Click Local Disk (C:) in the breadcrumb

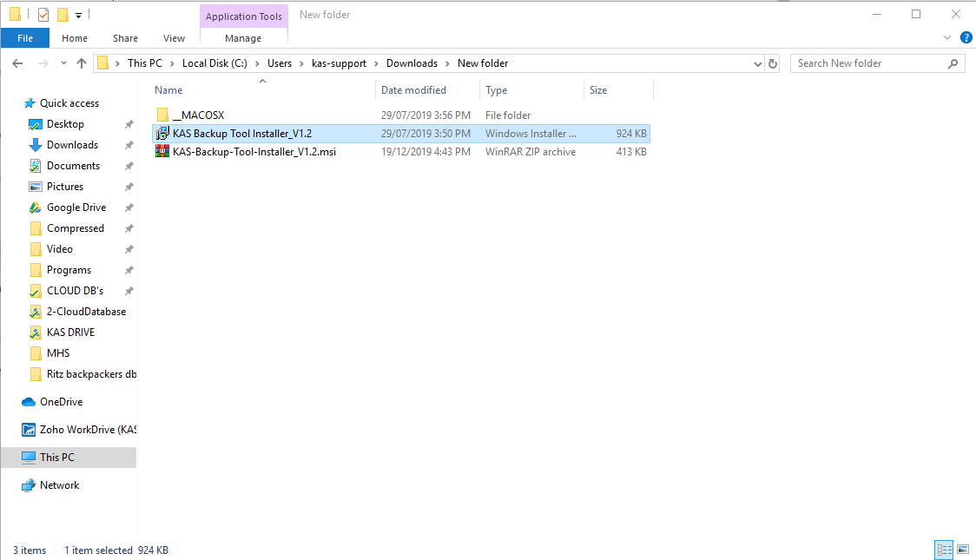tap(214, 63)
